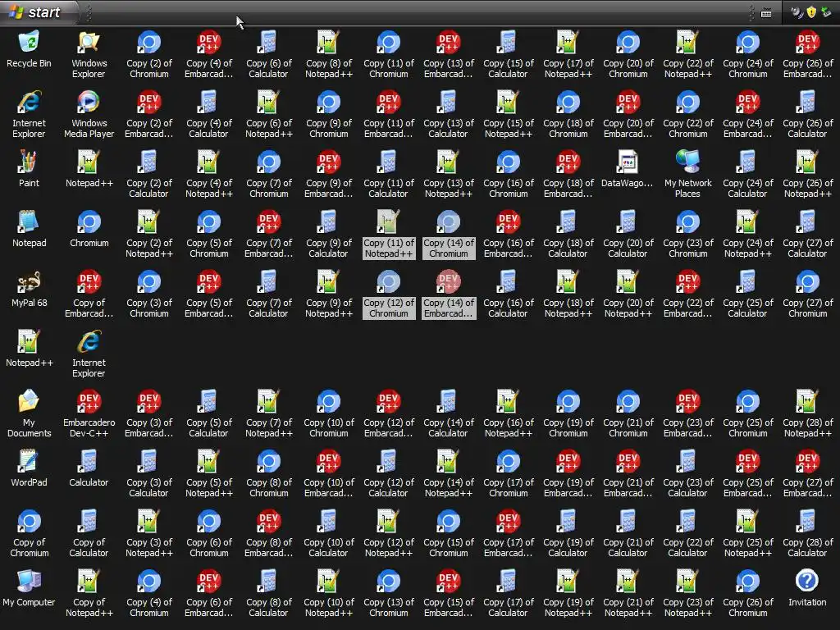
Task: Select the DataWago... file icon
Action: click(628, 169)
